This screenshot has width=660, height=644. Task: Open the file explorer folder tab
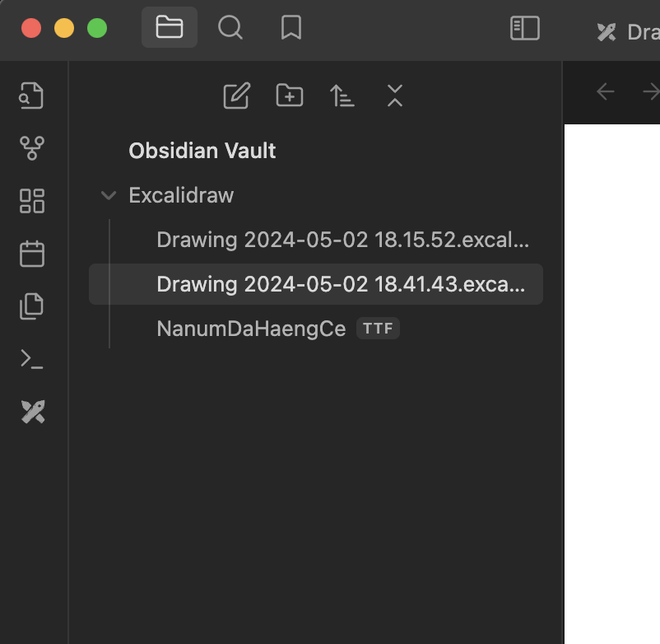170,27
